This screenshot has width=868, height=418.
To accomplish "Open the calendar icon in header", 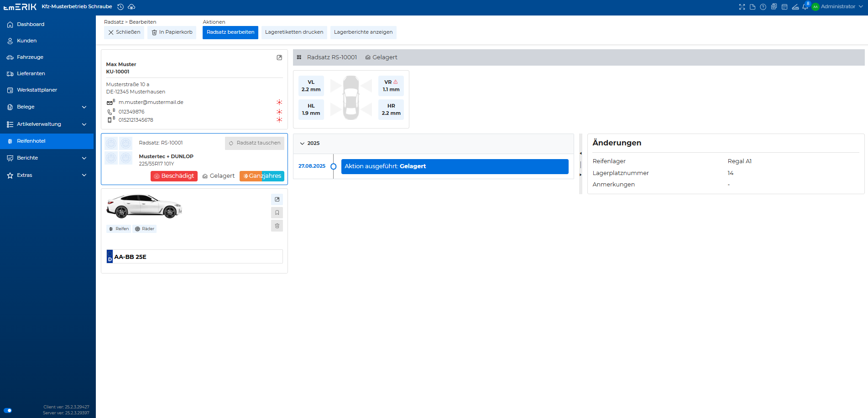I will [x=784, y=7].
